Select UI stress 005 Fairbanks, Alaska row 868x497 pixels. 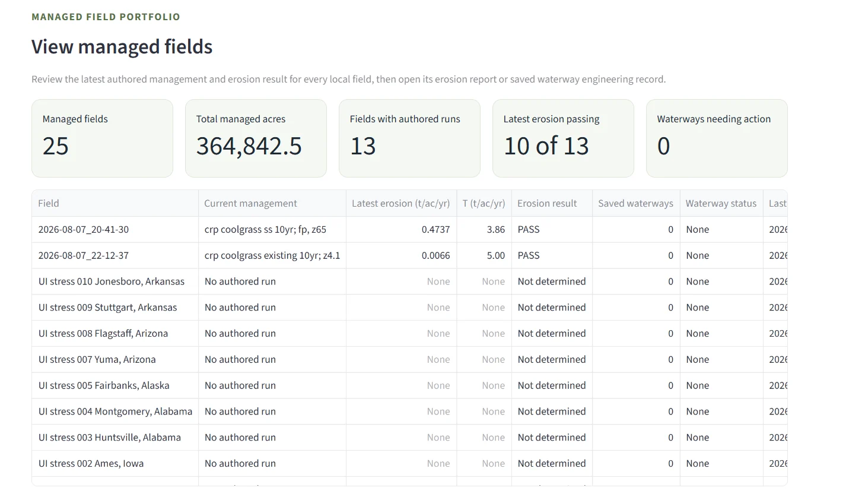point(409,386)
